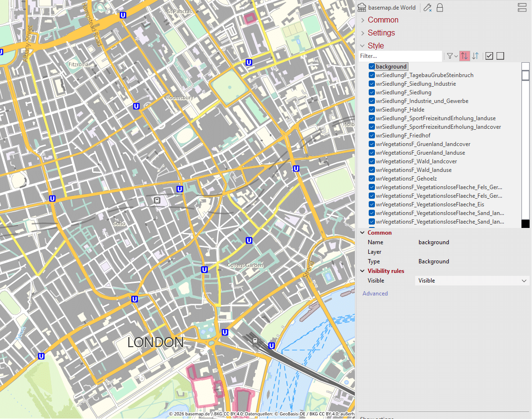Click the highlighted red sort-order arrows icon
Viewport: 532px width, 419px height.
tap(464, 56)
